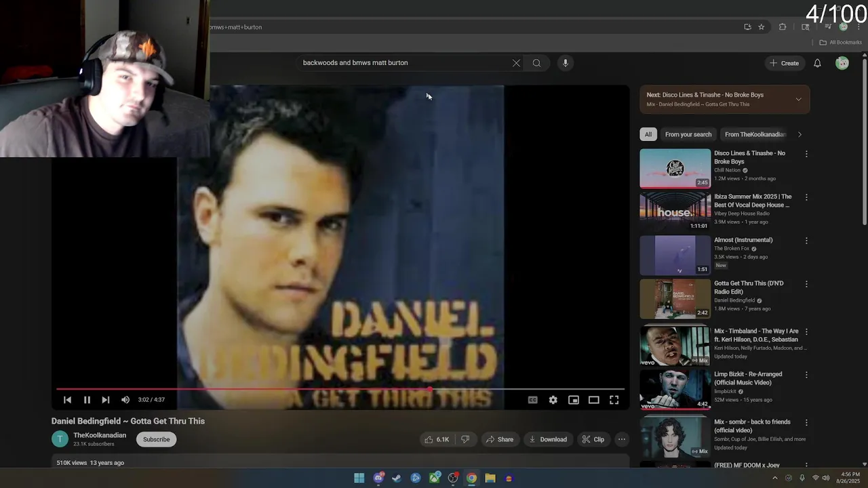This screenshot has width=868, height=488.
Task: Open the player settings gear
Action: click(553, 400)
